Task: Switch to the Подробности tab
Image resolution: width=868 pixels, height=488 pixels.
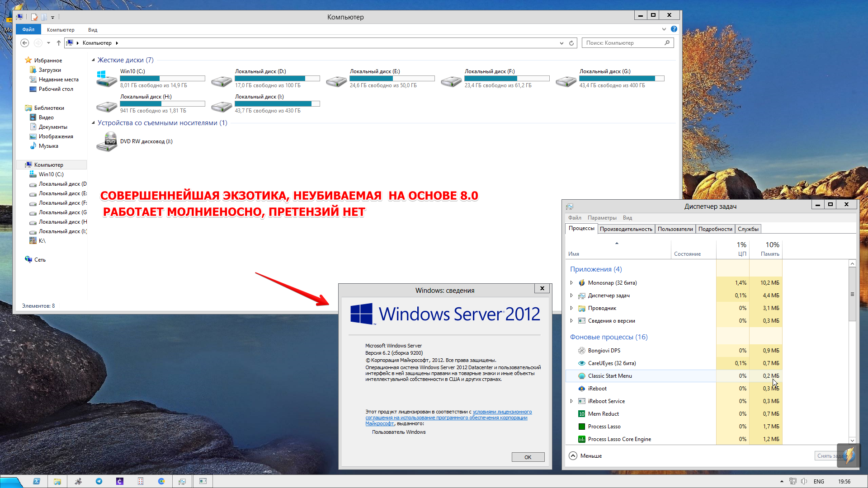Action: (715, 229)
